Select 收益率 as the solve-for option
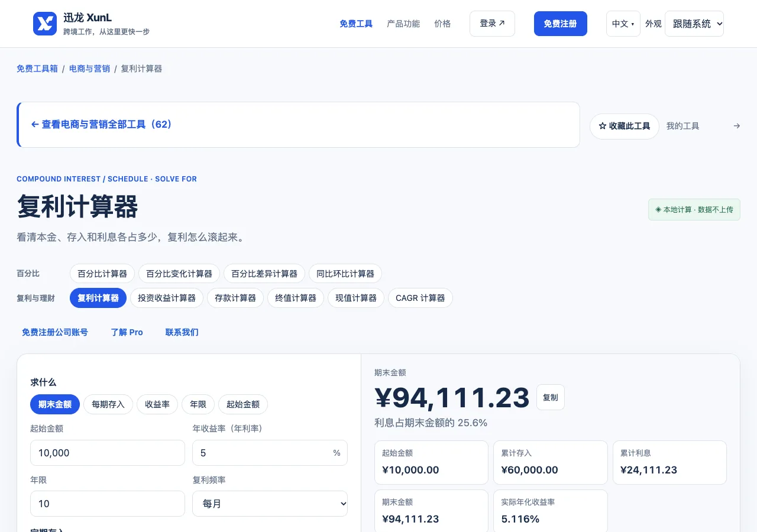The image size is (757, 532). click(157, 404)
